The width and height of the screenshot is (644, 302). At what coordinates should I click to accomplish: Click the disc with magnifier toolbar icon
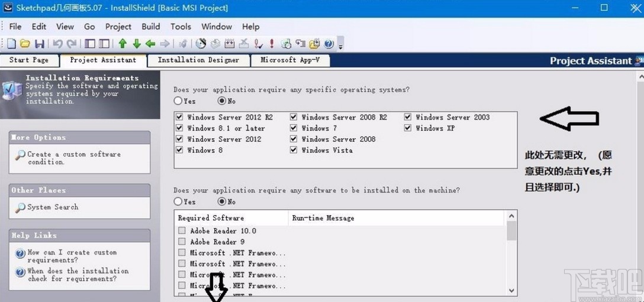coord(286,44)
